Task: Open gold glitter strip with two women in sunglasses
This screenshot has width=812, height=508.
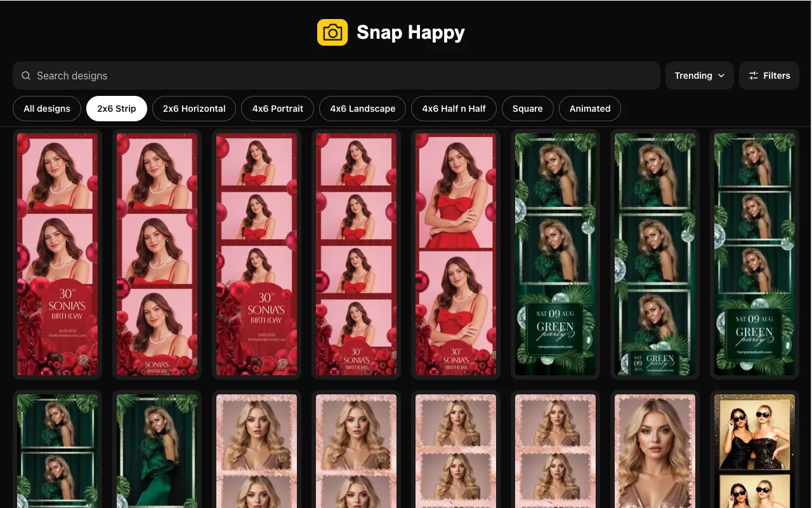Action: click(755, 450)
